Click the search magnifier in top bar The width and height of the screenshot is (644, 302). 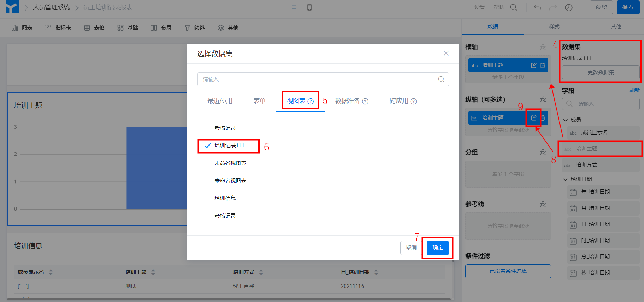[x=513, y=7]
